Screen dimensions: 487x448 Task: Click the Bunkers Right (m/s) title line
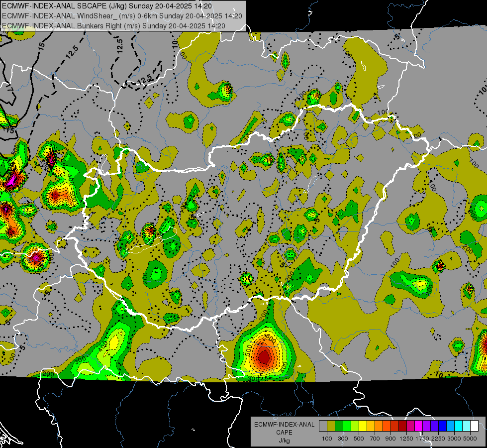point(114,26)
